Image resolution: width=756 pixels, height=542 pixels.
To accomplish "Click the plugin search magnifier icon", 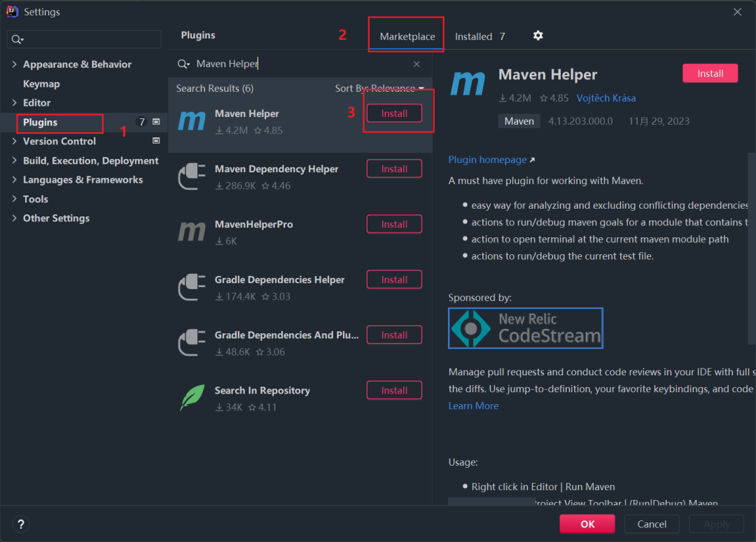I will pyautogui.click(x=183, y=64).
